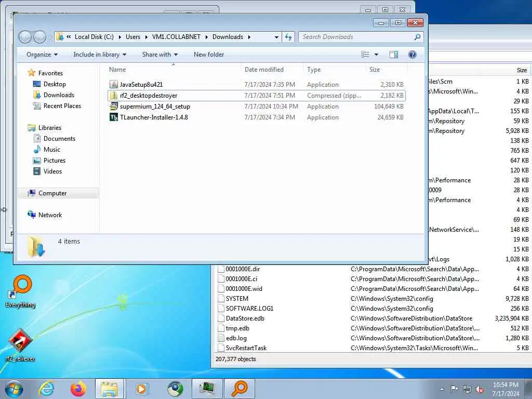Click Local Disk (C:) breadcrumb
The width and height of the screenshot is (532, 399).
[94, 37]
